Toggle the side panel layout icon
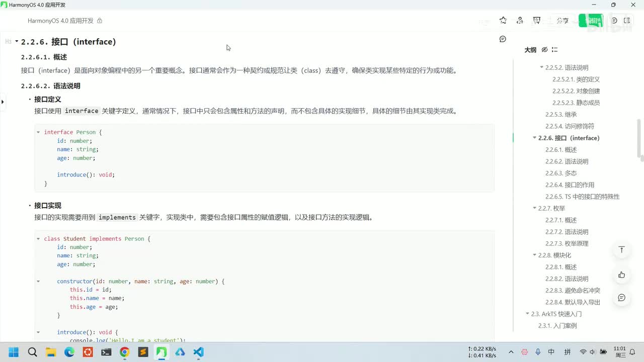 coord(627,21)
